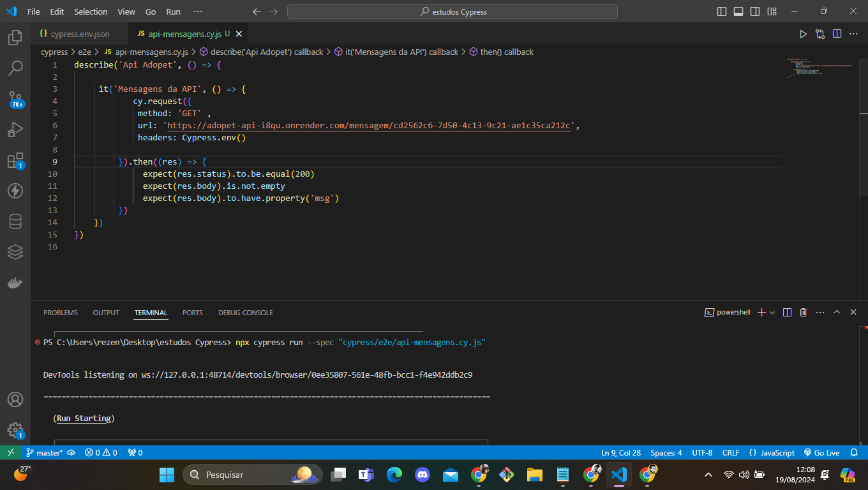Click Synchronize Changes cloud icon in status bar
Viewport: 868px width, 490px height.
tap(71, 452)
